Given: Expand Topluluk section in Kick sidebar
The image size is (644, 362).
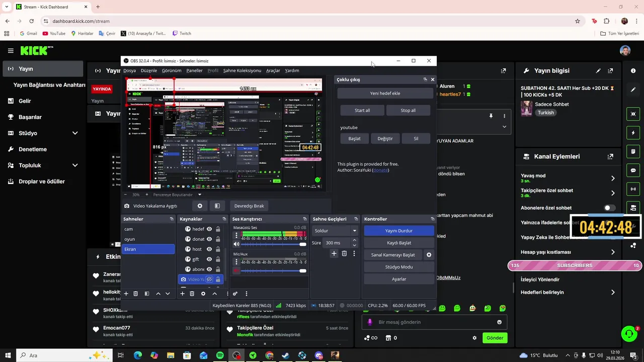Looking at the screenshot, I should (x=75, y=165).
